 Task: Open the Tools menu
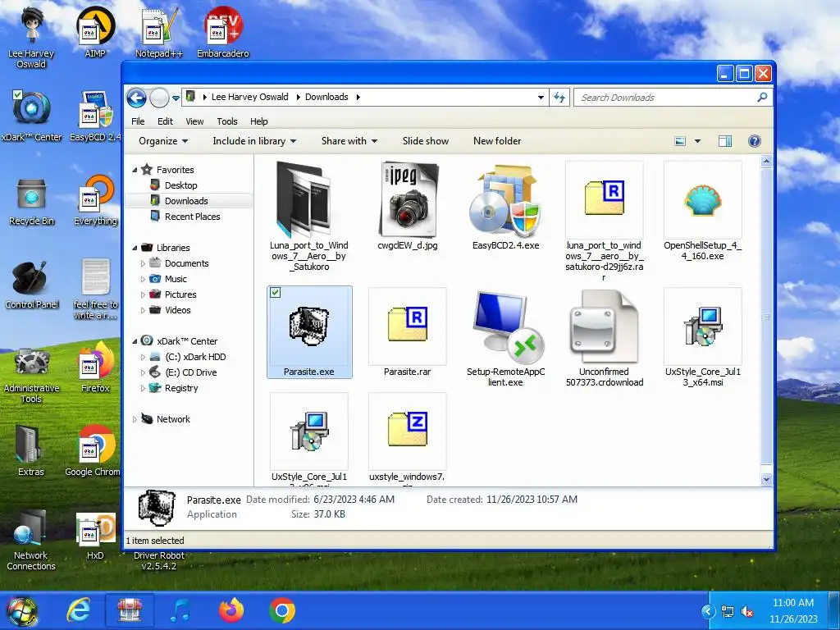pos(227,121)
